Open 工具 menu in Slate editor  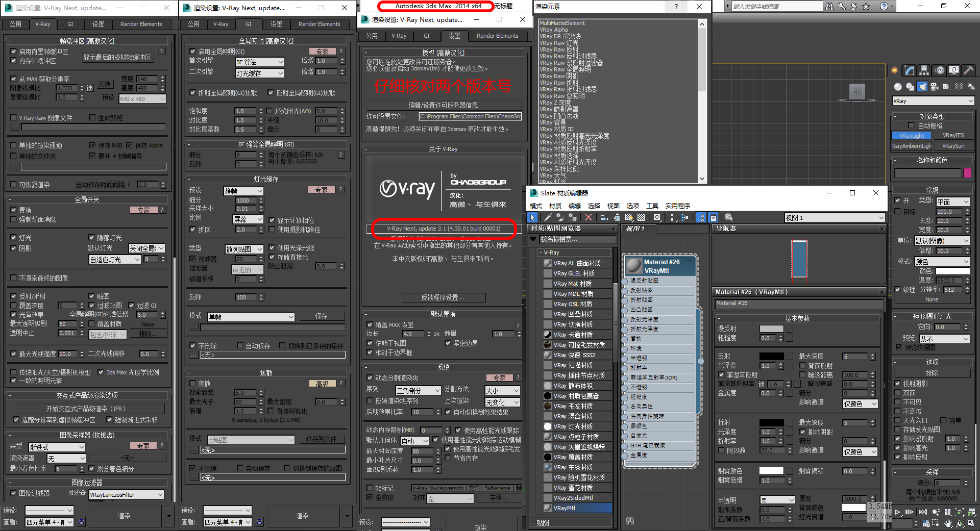[652, 206]
